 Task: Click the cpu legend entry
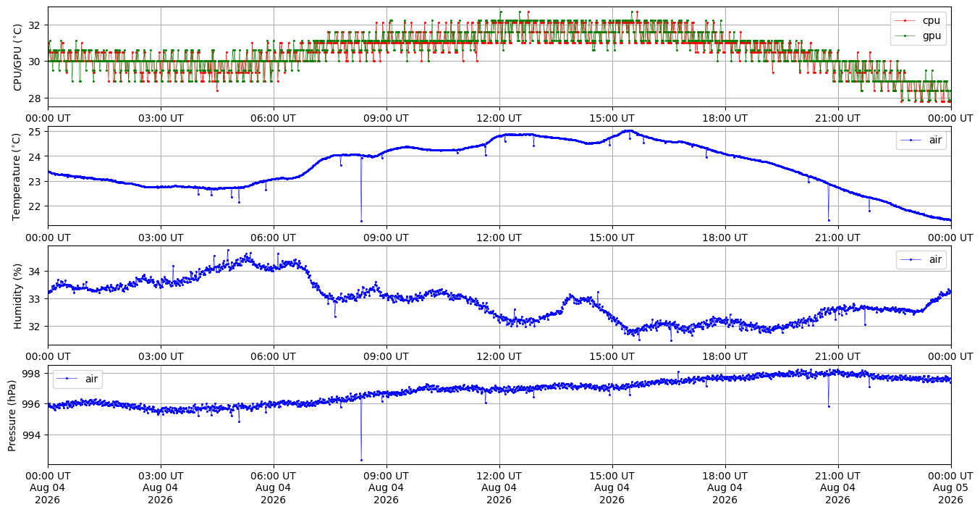(918, 21)
